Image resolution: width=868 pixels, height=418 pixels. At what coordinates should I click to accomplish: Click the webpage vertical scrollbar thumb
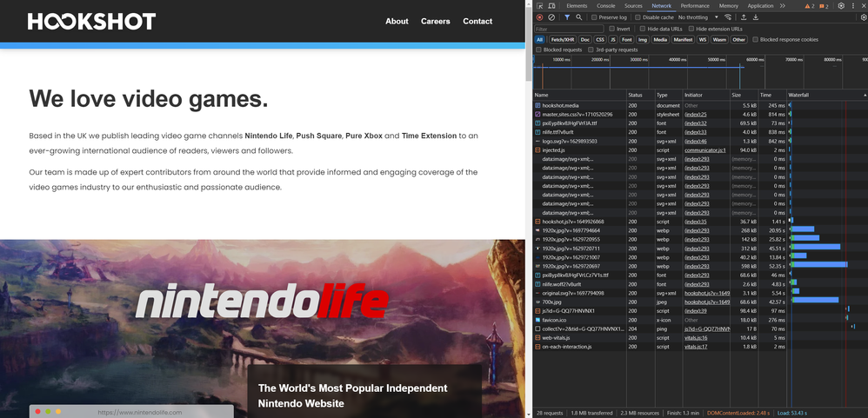(x=529, y=44)
